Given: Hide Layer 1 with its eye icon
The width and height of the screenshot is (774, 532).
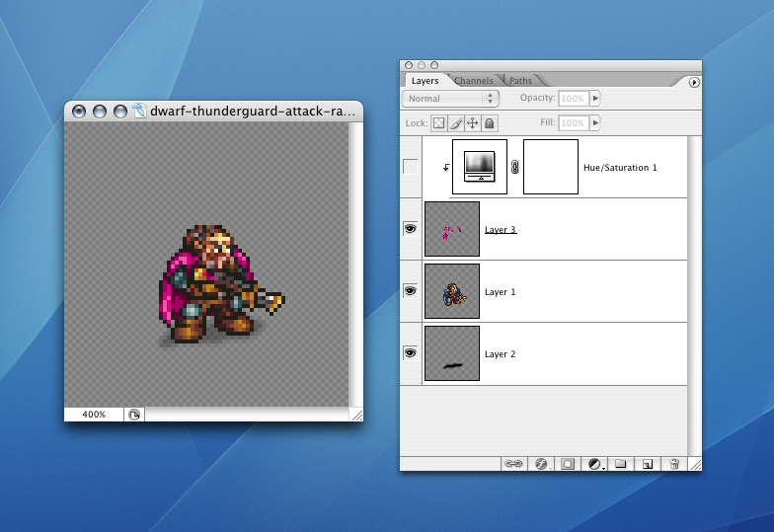Looking at the screenshot, I should tap(411, 291).
